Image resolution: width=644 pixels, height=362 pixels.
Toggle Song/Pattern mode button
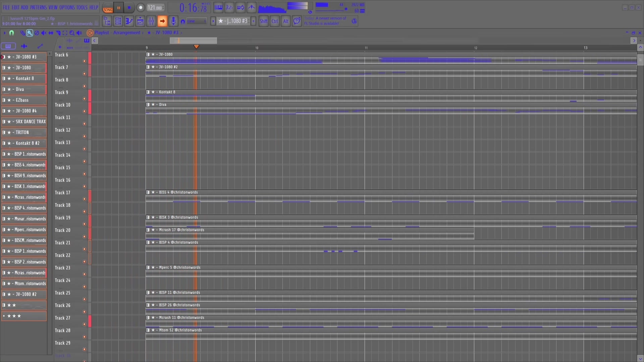point(108,8)
